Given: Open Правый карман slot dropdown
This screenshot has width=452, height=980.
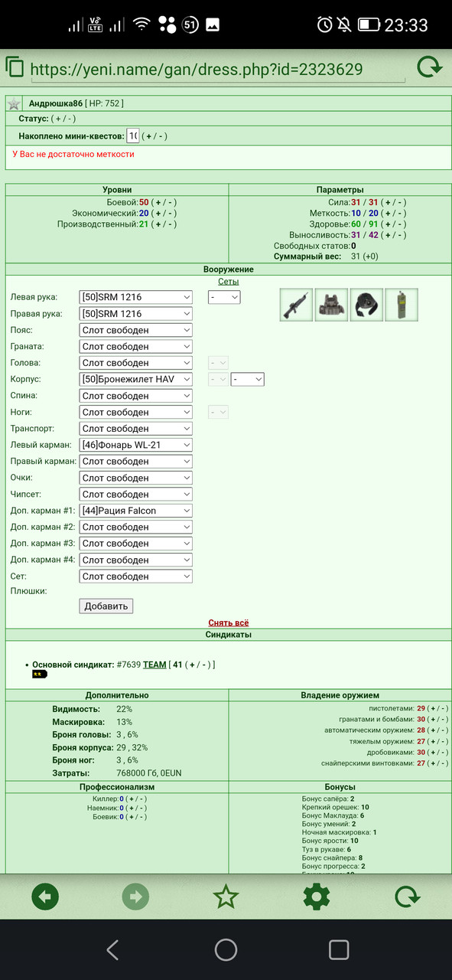Looking at the screenshot, I should click(x=135, y=462).
